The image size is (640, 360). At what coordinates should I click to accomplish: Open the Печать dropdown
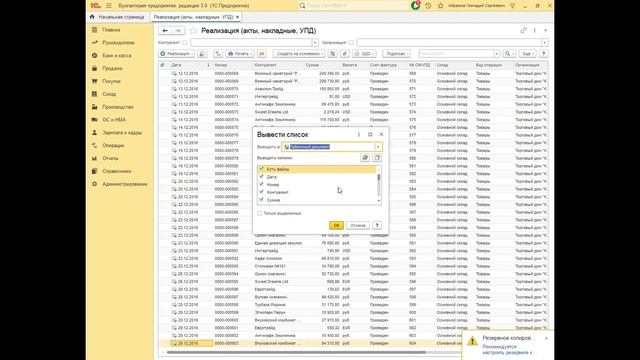click(240, 53)
